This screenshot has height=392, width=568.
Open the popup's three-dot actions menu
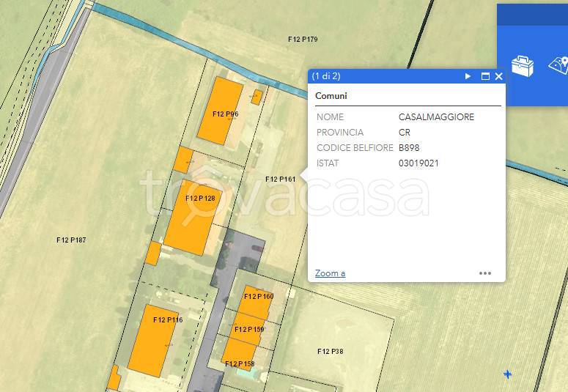(x=485, y=273)
